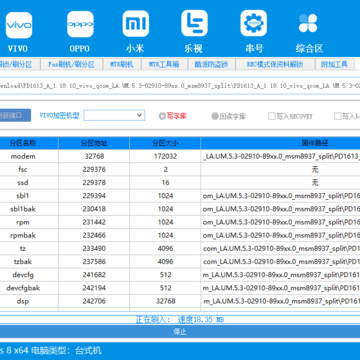Click size cell 16 for ssd
The width and height of the screenshot is (360, 360).
point(165,182)
